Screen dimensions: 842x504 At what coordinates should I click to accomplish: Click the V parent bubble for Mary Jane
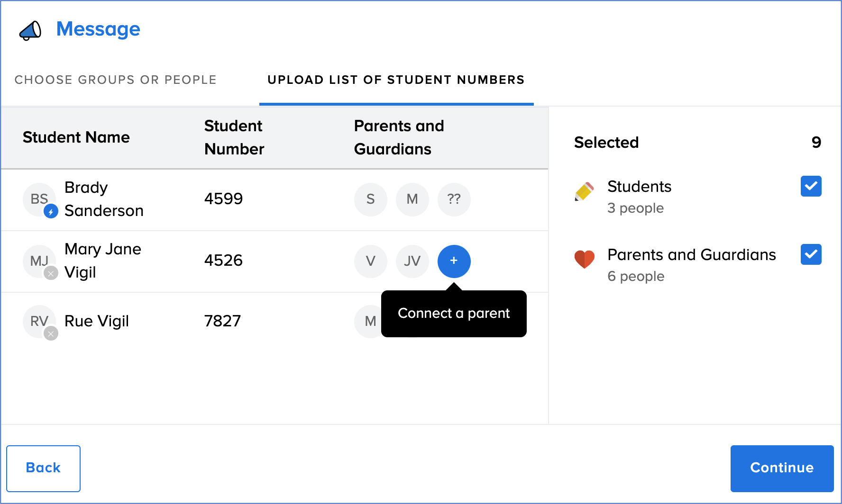point(370,261)
